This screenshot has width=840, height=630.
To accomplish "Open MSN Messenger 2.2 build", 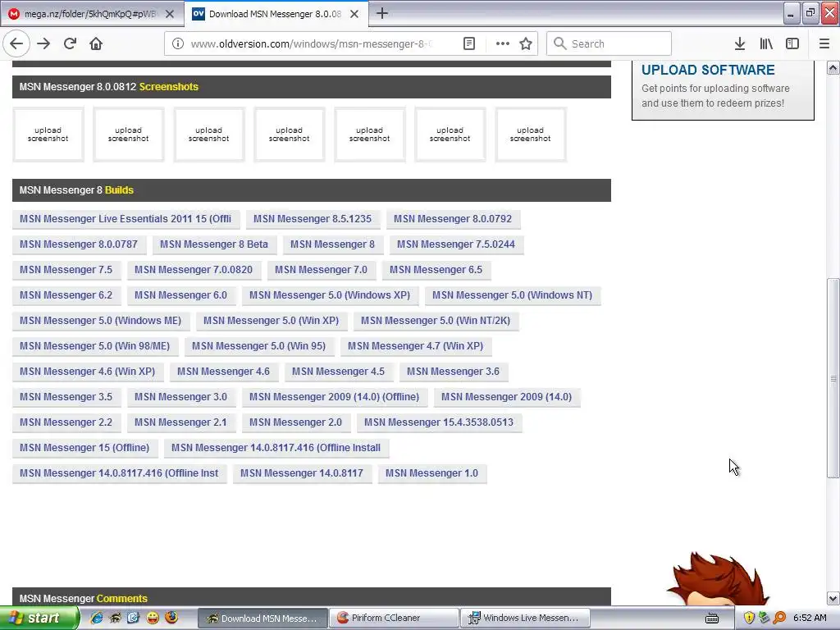I will pos(66,422).
